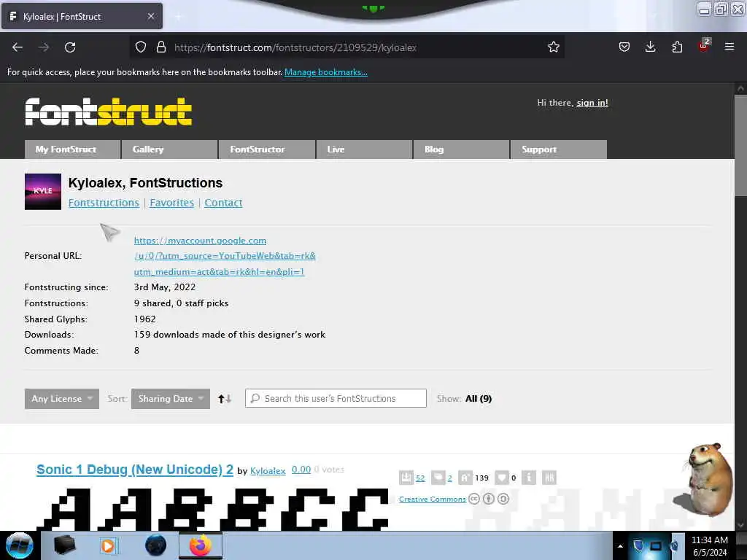Open the Live tab
Image resolution: width=747 pixels, height=560 pixels.
(364, 149)
